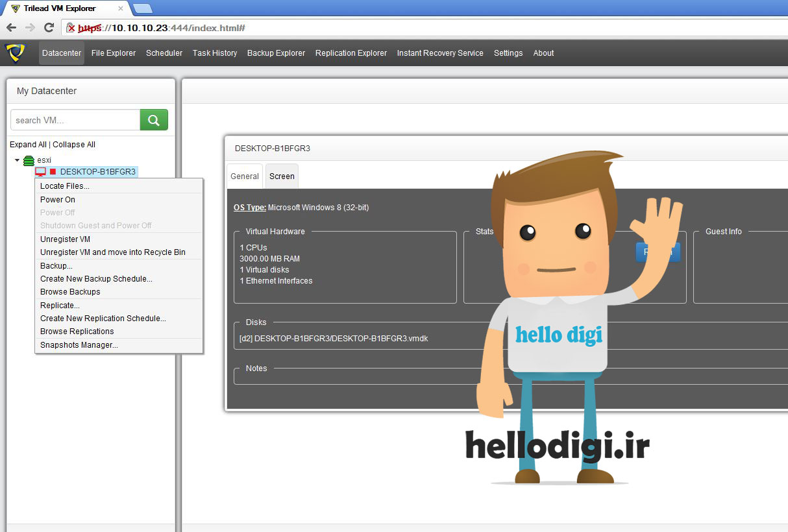Click the green search magnifier button

pos(154,120)
